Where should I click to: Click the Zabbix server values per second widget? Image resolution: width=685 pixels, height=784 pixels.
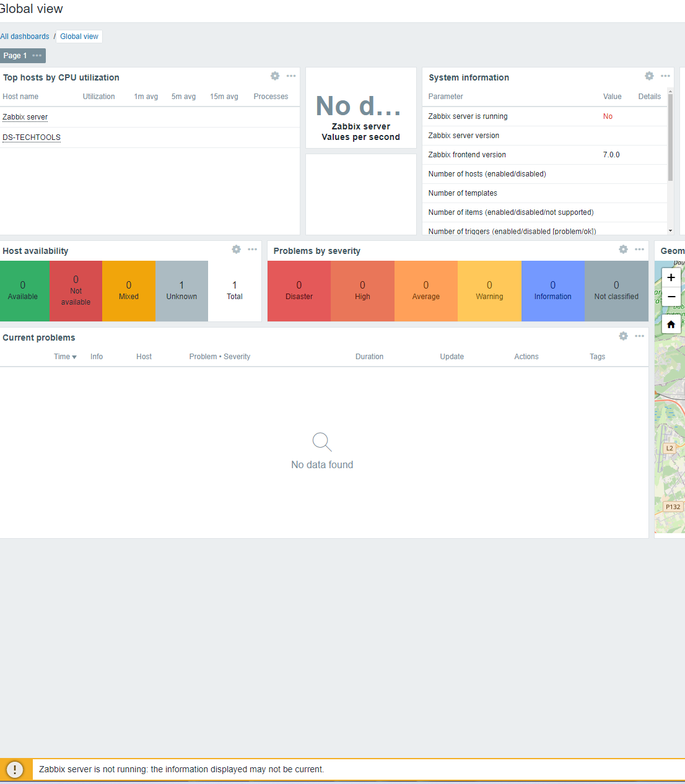(361, 108)
